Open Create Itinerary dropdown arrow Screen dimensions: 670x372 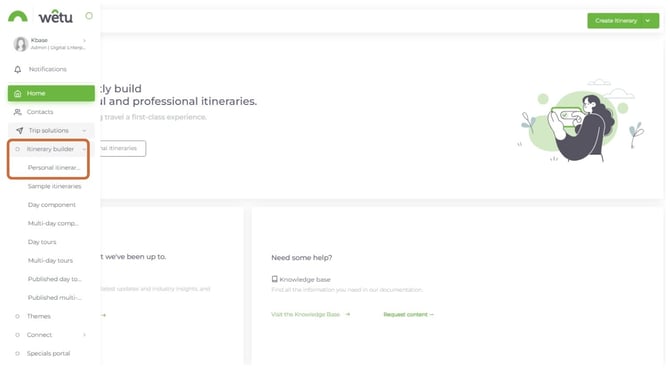[x=648, y=21]
